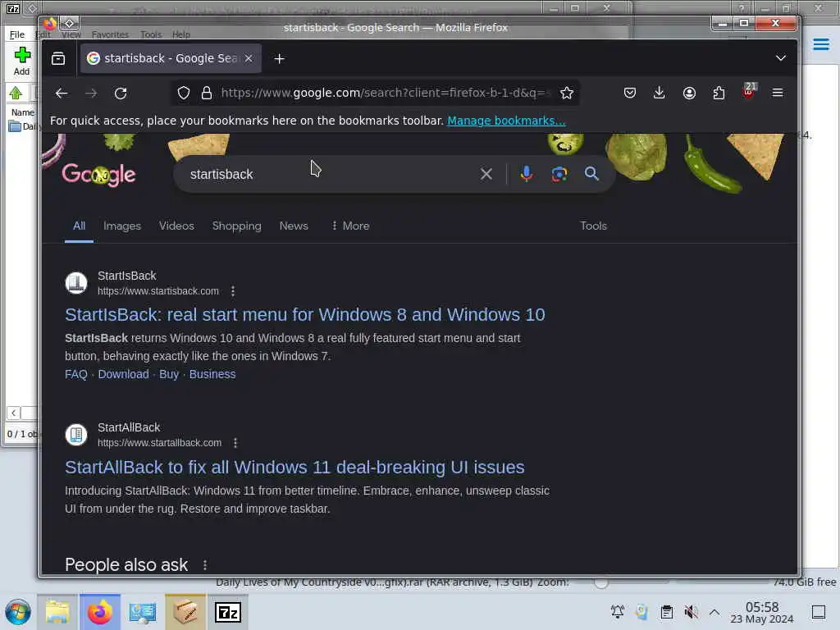840x630 pixels.
Task: Open Manage bookmarks link
Action: point(506,121)
